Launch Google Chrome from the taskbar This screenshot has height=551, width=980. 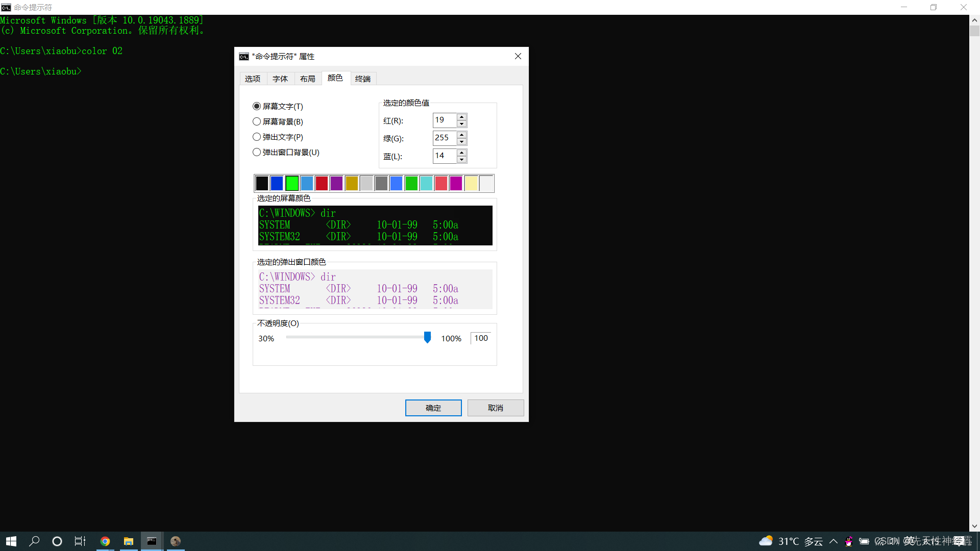pyautogui.click(x=105, y=541)
